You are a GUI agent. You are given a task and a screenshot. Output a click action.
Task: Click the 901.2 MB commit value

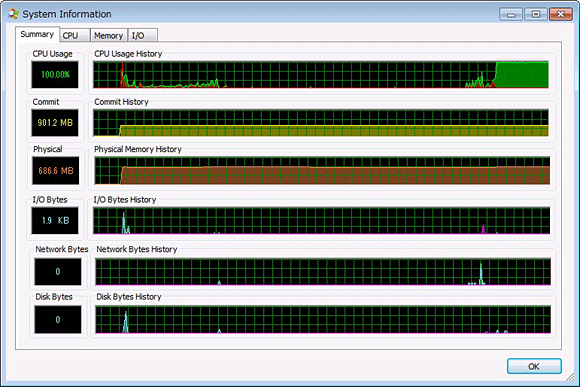55,123
